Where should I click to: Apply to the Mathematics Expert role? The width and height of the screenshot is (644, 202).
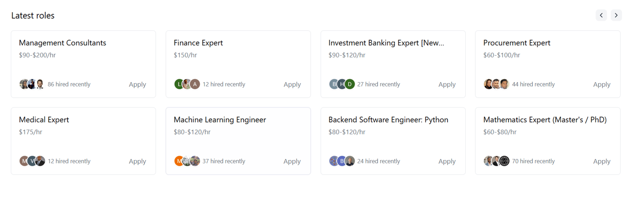[x=602, y=161]
